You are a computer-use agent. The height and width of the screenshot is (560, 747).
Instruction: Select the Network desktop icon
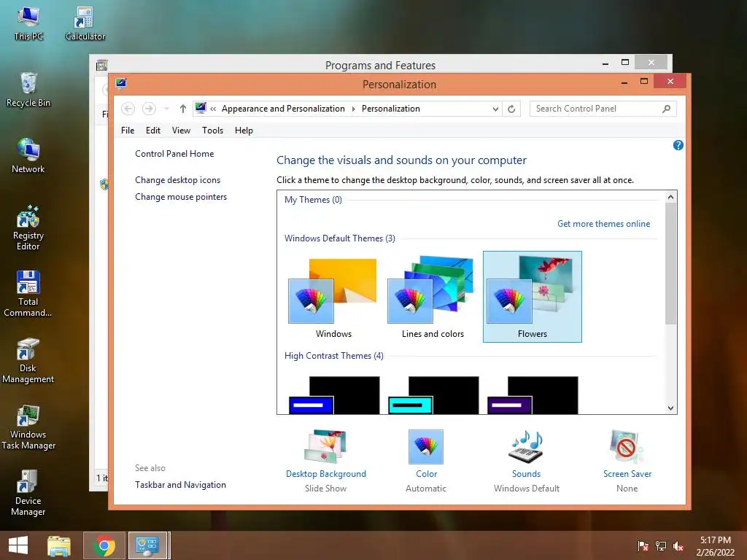(28, 156)
